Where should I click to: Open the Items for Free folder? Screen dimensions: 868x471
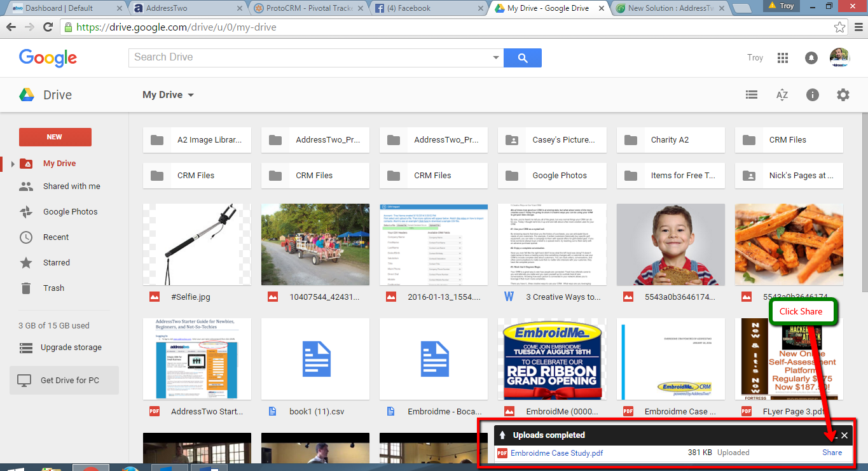670,176
